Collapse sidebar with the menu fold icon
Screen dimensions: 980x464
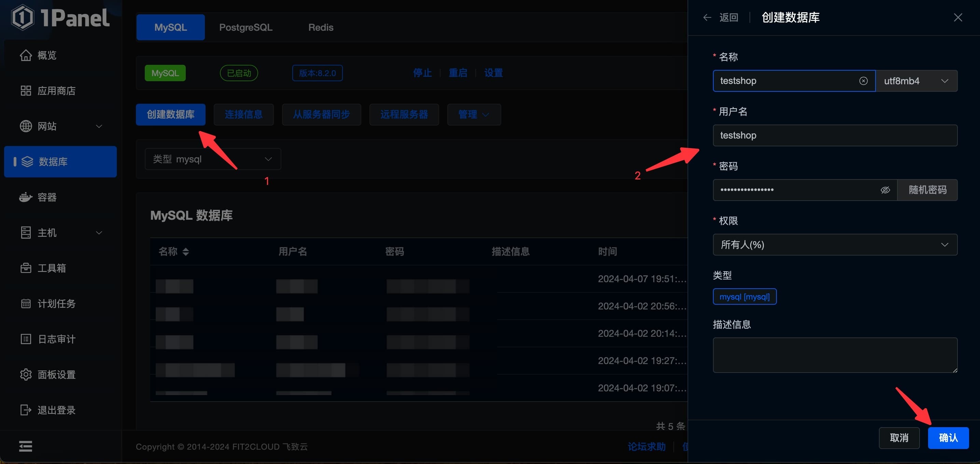[x=26, y=446]
